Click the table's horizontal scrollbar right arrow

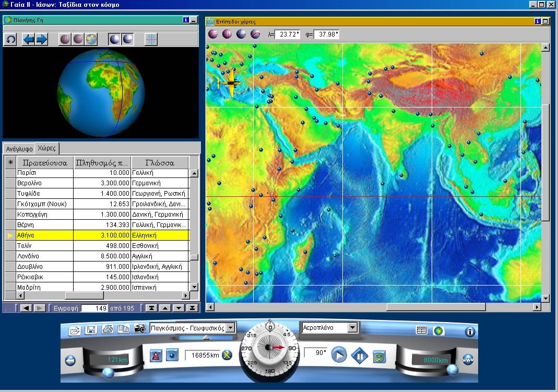[185, 295]
